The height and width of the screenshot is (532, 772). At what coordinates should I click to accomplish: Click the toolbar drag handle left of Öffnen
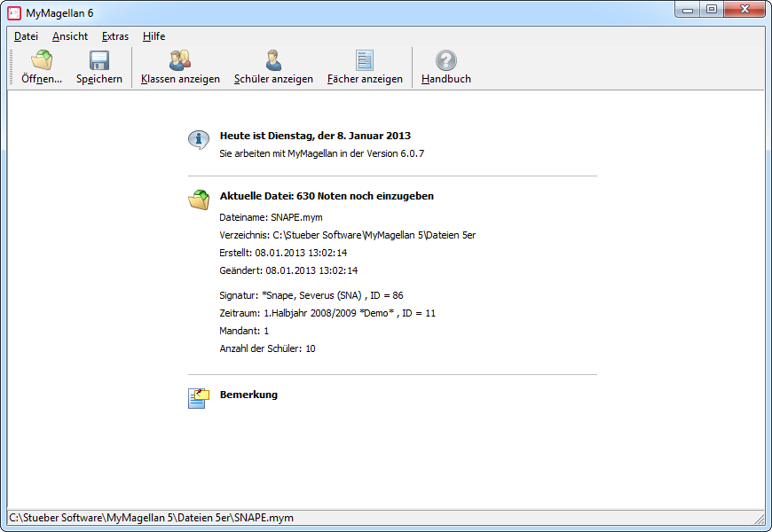click(12, 66)
